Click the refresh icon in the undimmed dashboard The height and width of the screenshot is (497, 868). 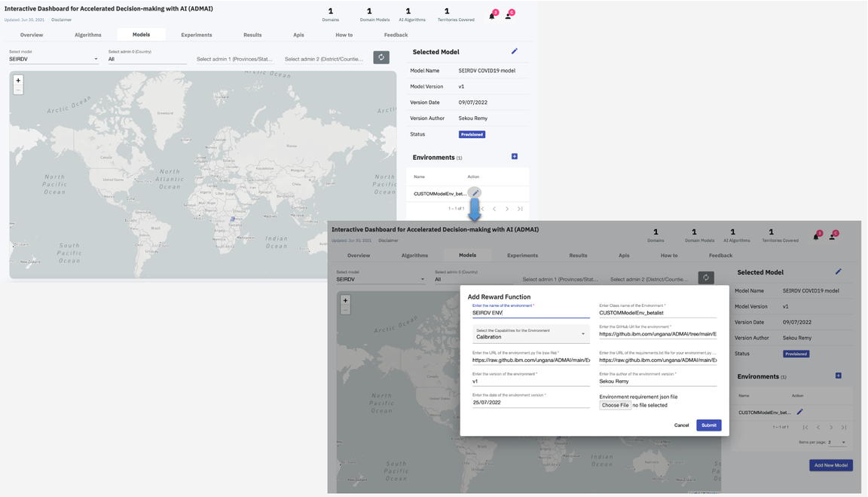(381, 58)
